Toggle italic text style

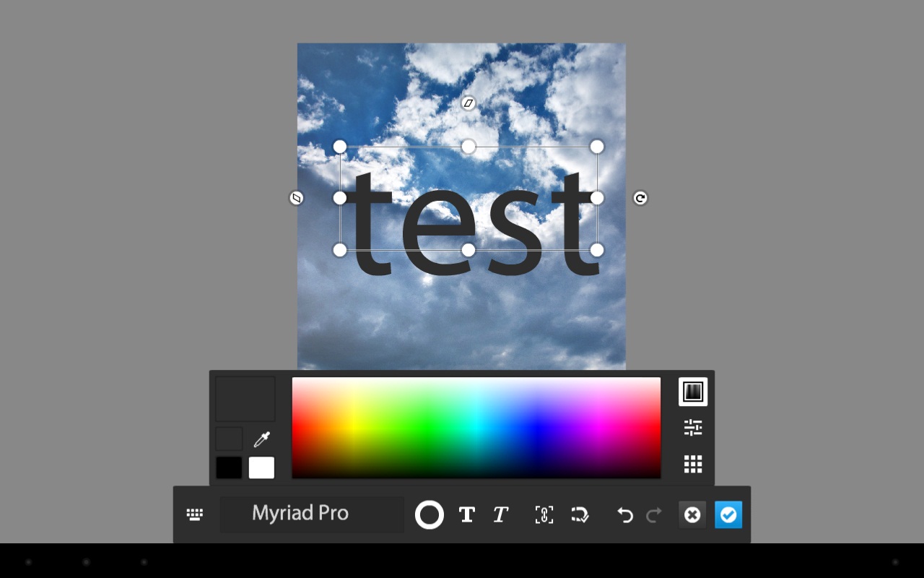(500, 514)
